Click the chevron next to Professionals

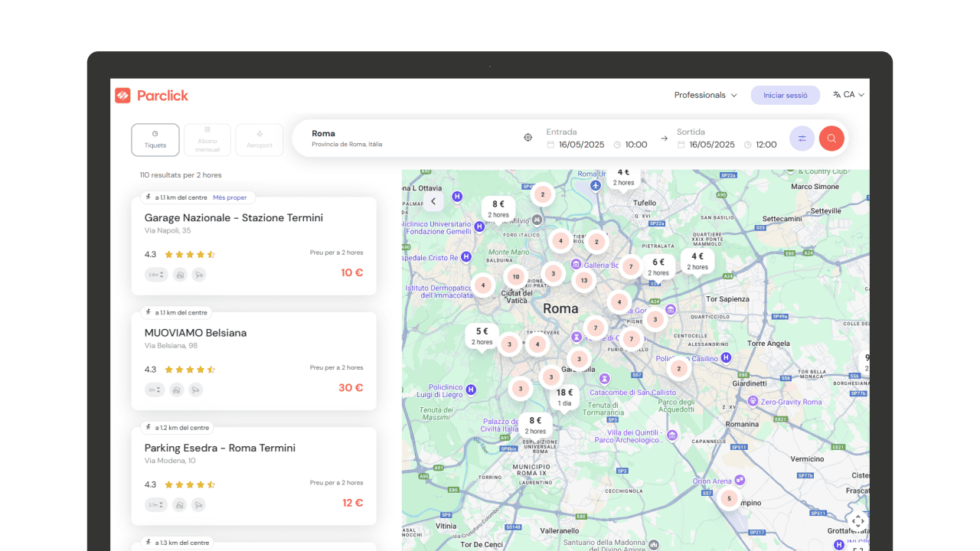734,96
